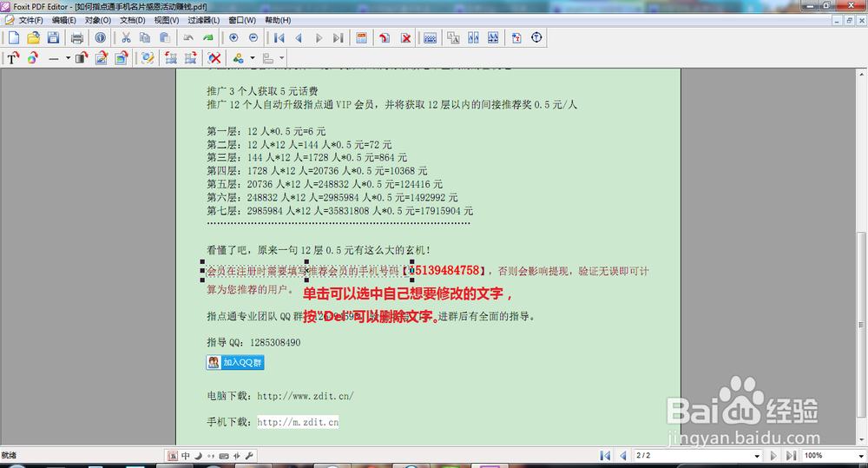Open a file with the folder icon

pyautogui.click(x=33, y=37)
